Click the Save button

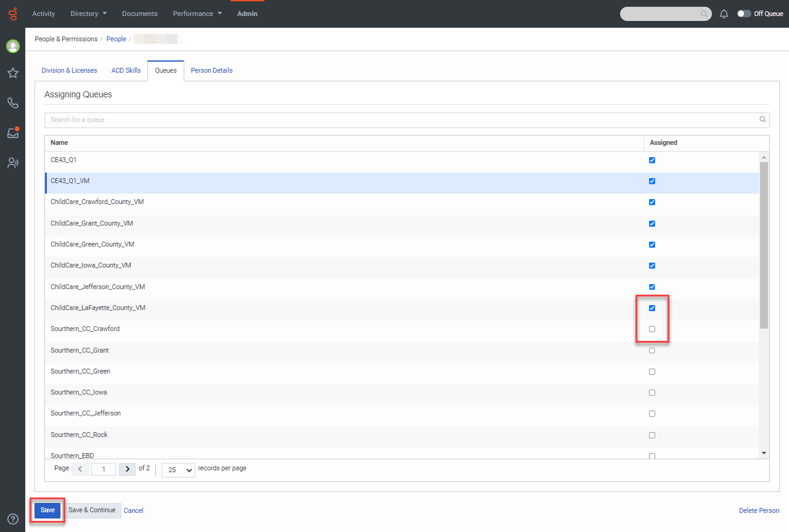click(x=48, y=510)
